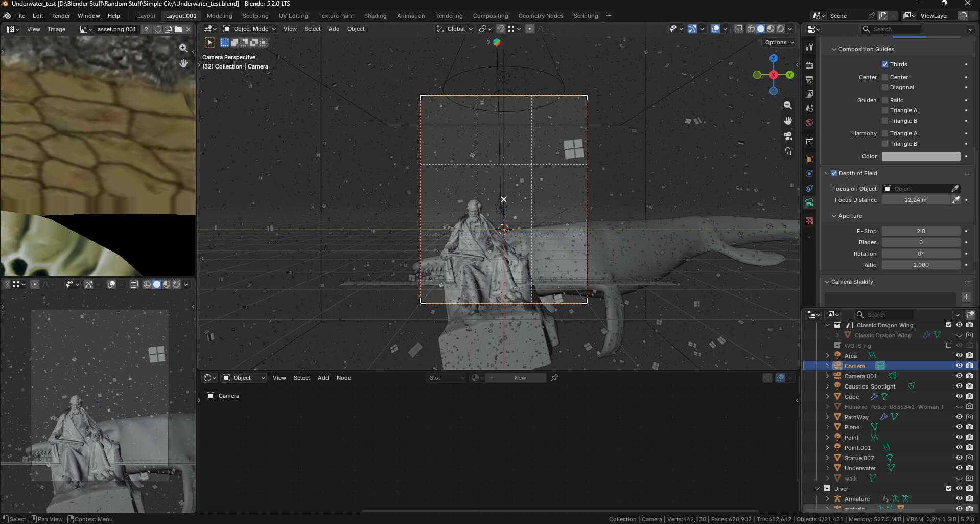
Task: Open the Render menu
Action: [x=60, y=16]
